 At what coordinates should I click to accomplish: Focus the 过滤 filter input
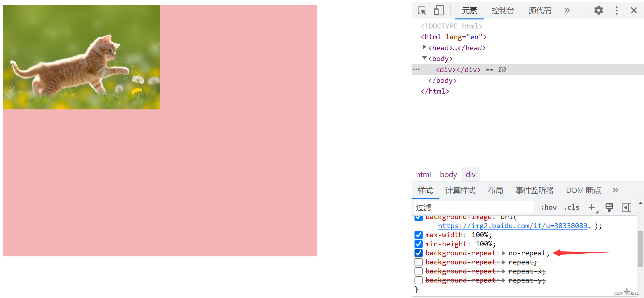[473, 207]
